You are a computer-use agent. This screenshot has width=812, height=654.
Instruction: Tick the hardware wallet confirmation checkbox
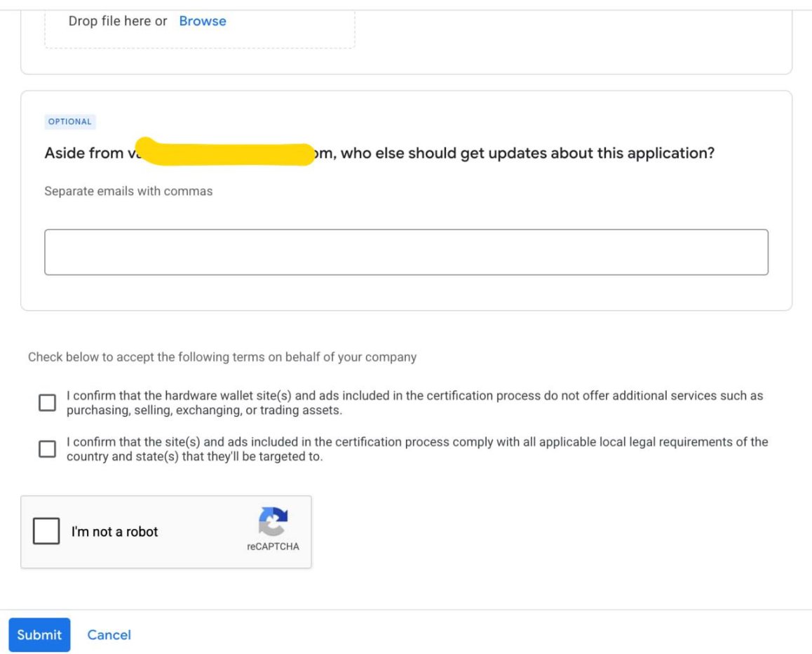pos(47,403)
